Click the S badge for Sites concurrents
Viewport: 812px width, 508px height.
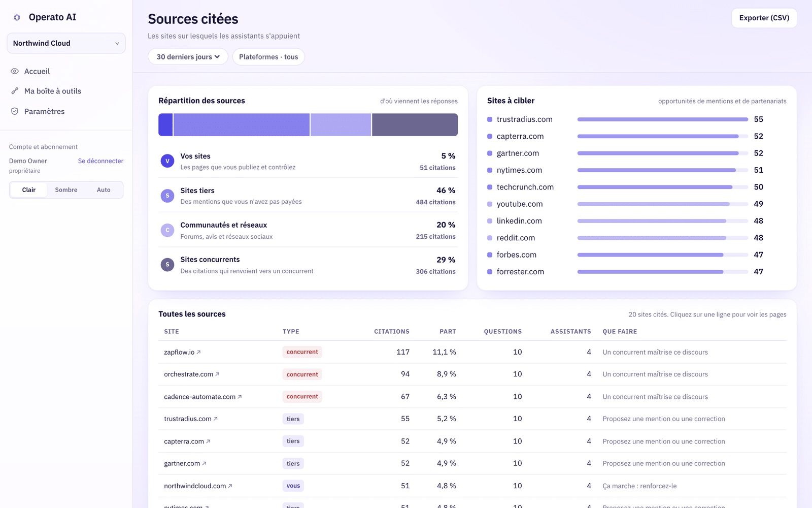[167, 265]
